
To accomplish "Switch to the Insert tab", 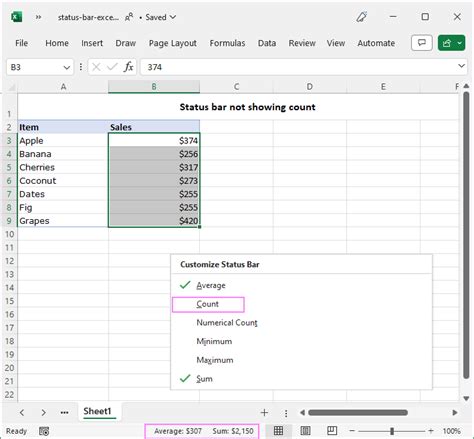I will pos(92,43).
